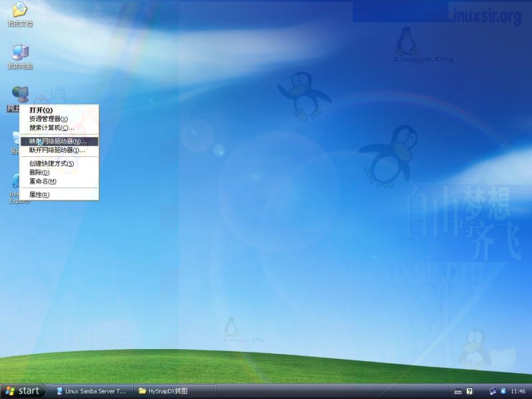Switch to HySnapDX抓图 taskbar window
This screenshot has height=399, width=532.
point(174,391)
